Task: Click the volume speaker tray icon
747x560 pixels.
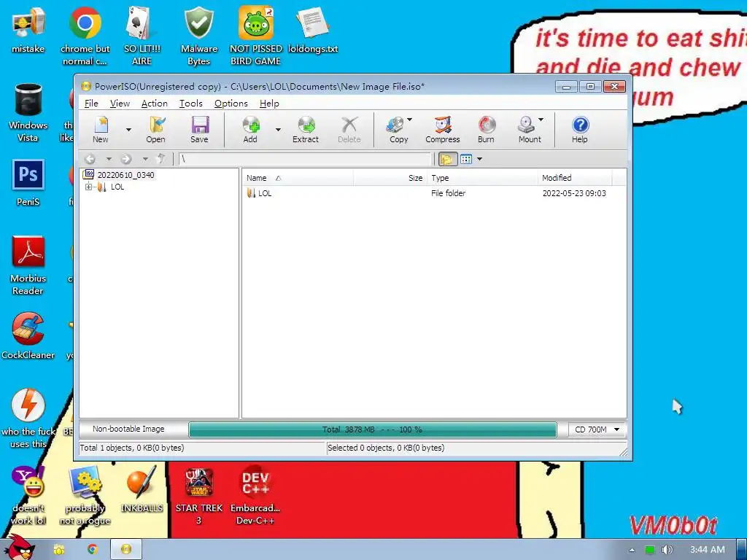Action: pos(667,550)
